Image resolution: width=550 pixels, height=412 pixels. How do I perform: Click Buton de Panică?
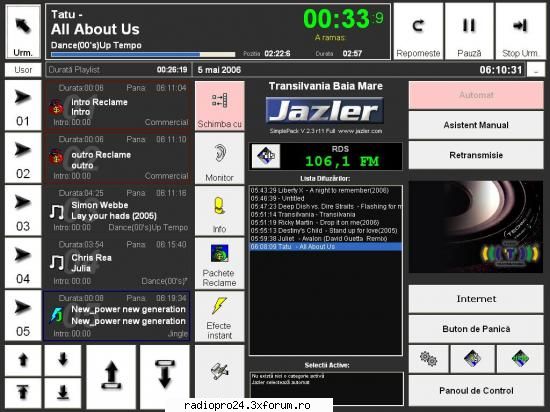(476, 329)
